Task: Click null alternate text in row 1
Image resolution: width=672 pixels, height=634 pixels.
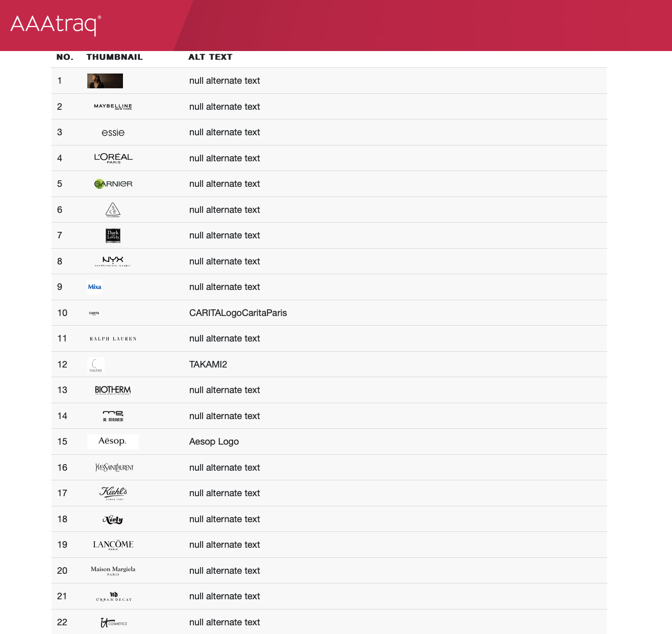Action: (225, 81)
